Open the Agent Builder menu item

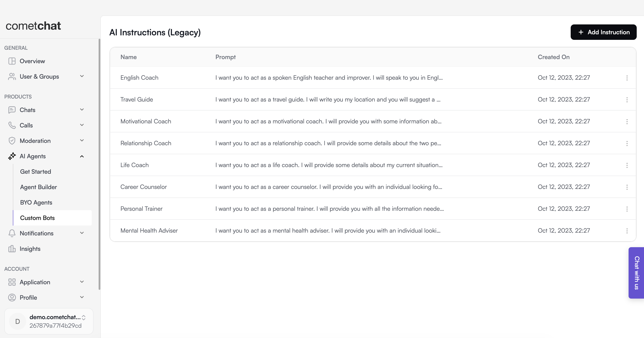click(x=39, y=187)
